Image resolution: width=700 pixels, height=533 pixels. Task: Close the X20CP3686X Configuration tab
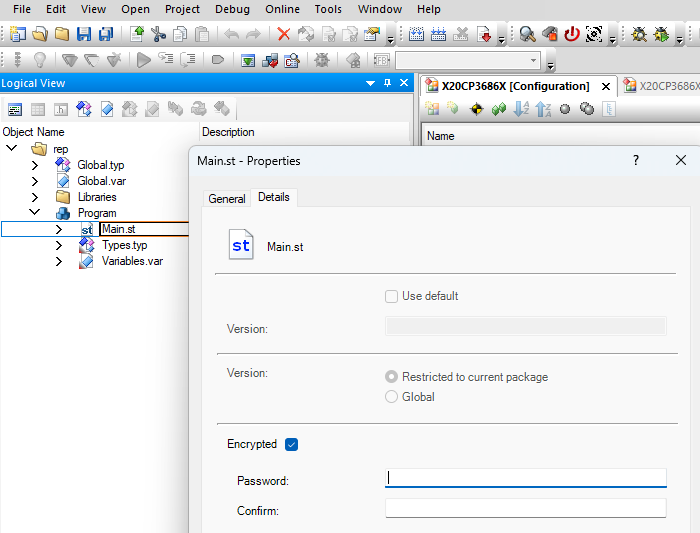point(606,86)
